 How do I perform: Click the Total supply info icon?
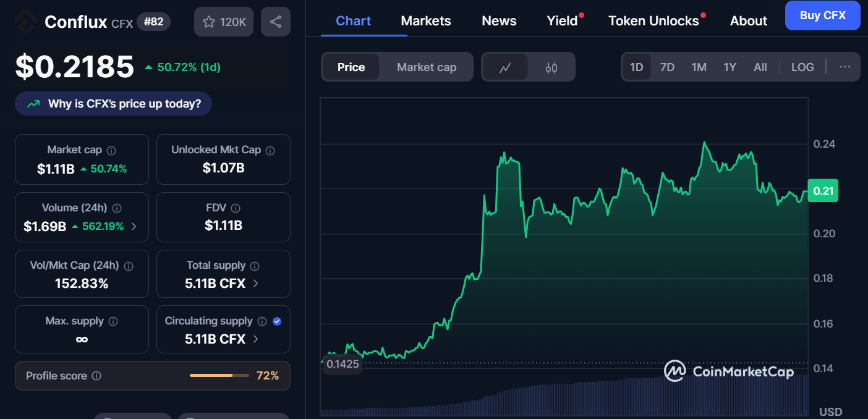pos(255,266)
